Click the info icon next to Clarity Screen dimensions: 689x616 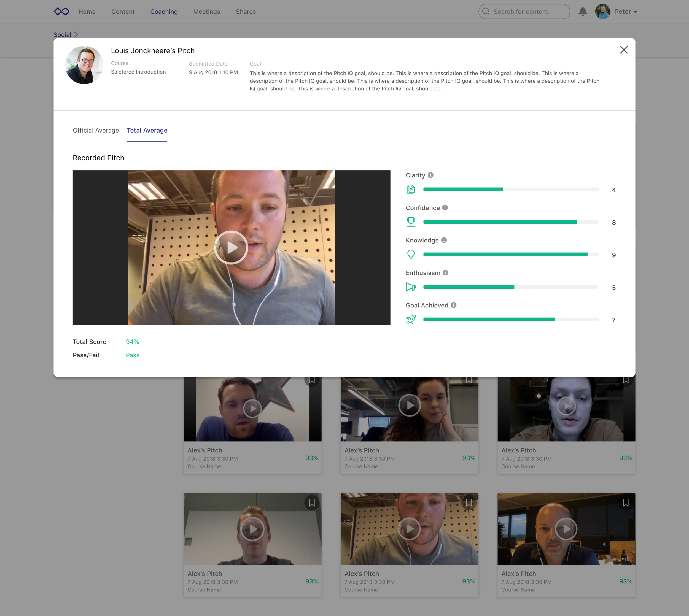pos(430,175)
